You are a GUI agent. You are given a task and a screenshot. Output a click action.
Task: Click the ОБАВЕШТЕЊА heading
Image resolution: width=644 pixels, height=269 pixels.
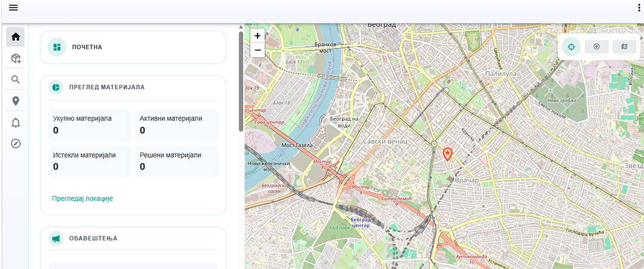coord(93,238)
